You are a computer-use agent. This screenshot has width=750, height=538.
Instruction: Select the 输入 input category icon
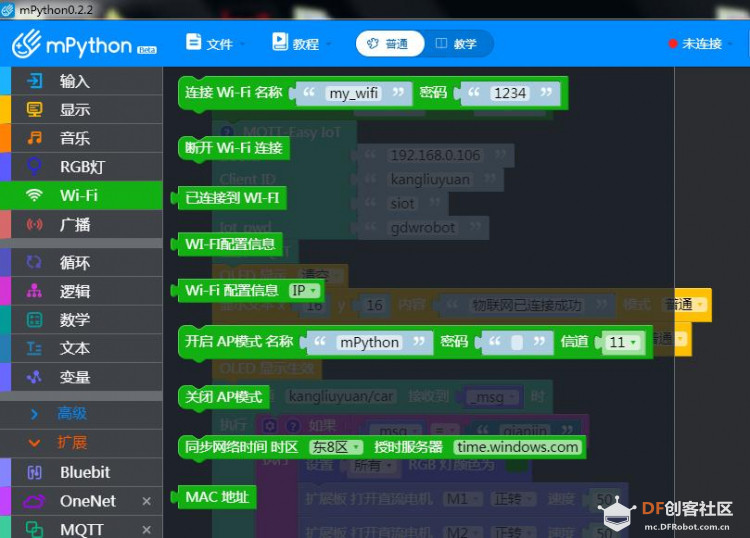point(34,81)
